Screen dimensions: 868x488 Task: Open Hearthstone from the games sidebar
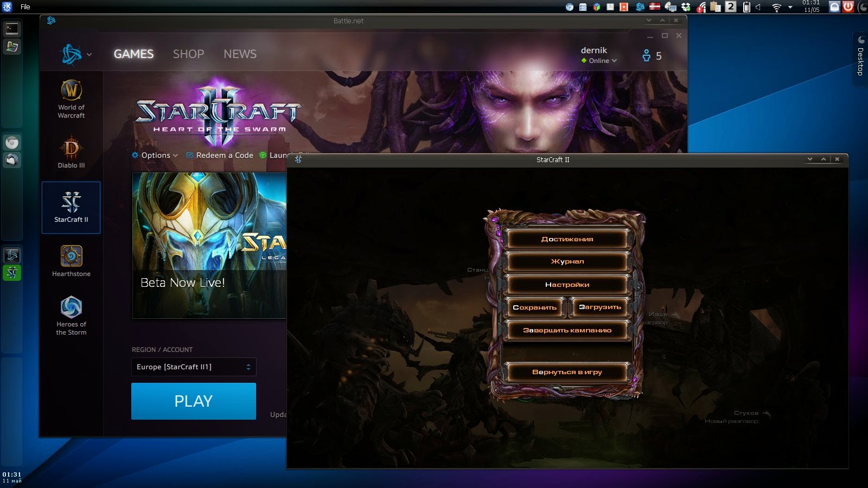(x=71, y=261)
